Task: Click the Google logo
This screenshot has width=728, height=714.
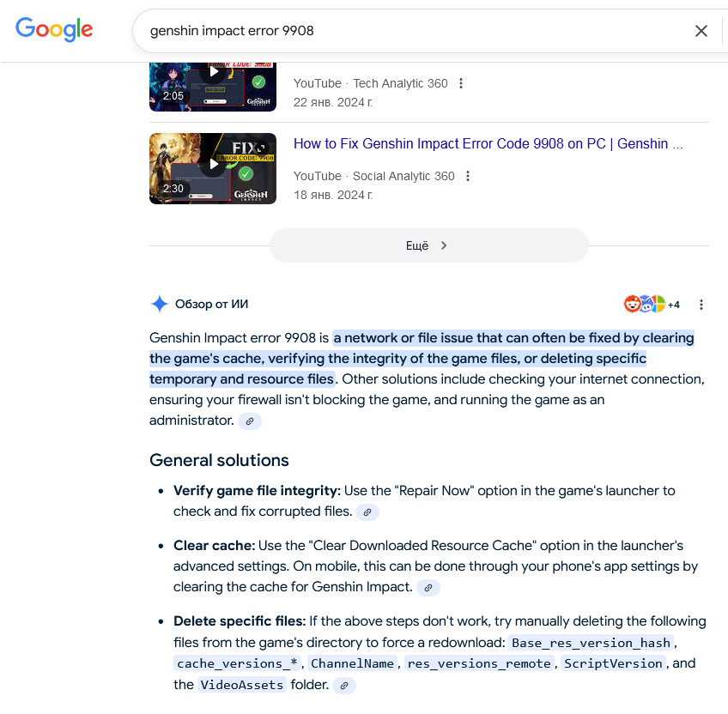Action: point(54,30)
